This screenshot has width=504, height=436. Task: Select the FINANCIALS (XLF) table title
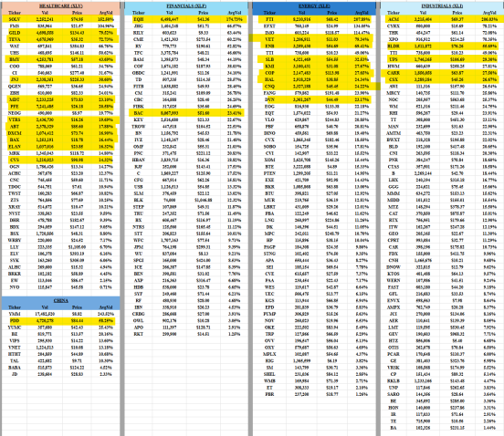186,5
